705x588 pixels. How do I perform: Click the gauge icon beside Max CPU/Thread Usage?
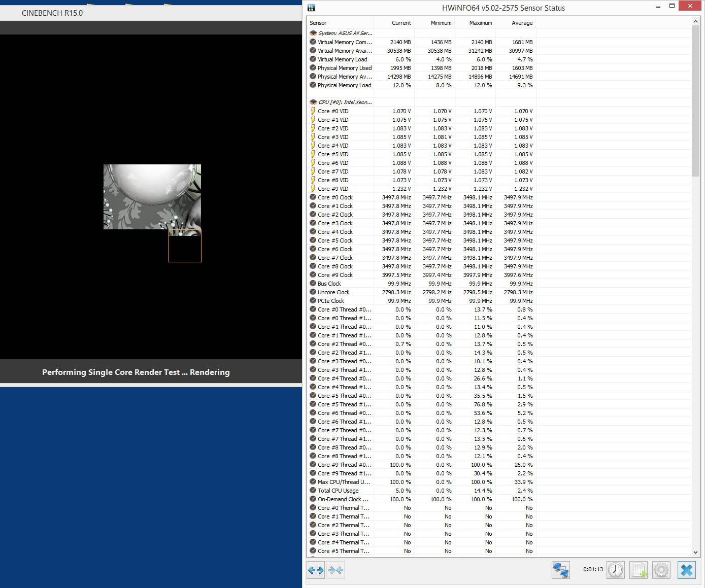point(313,481)
